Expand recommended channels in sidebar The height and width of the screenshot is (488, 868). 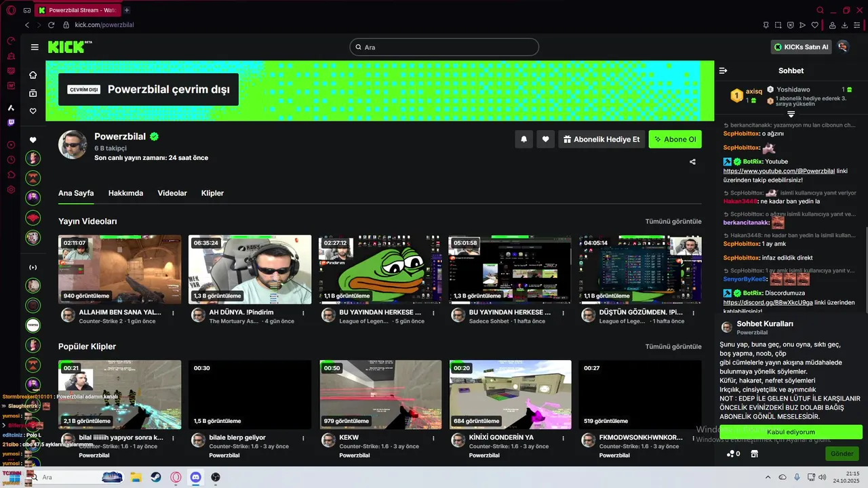(x=33, y=267)
